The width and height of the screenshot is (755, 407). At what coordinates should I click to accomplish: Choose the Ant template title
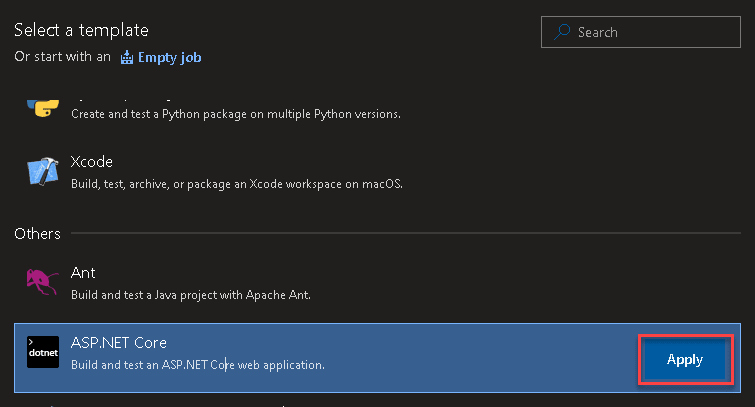click(83, 272)
